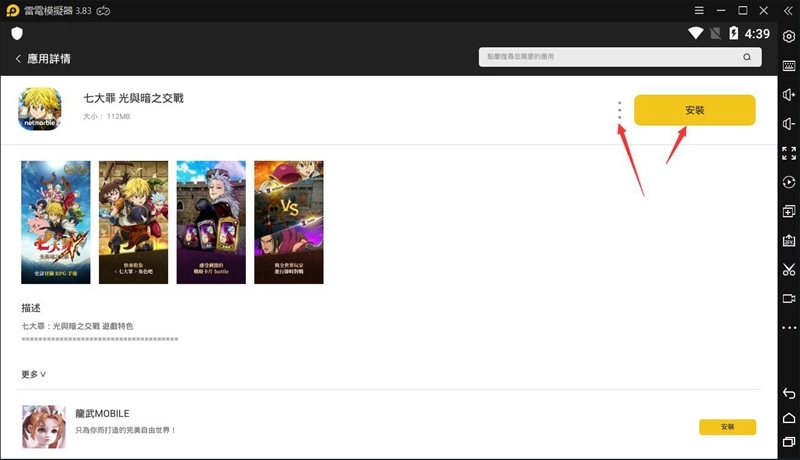Click the Wi-Fi status icon
Viewport: 800px width, 460px height.
695,33
